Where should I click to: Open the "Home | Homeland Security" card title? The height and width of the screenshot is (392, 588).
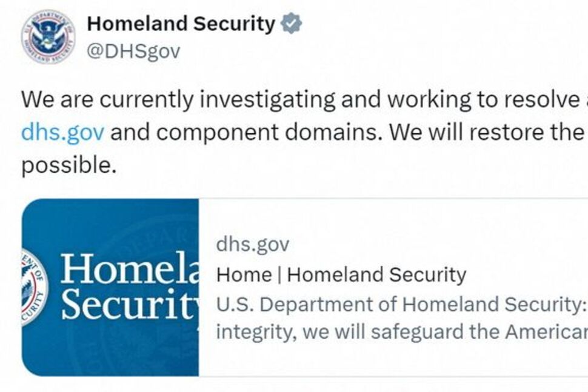click(x=341, y=274)
